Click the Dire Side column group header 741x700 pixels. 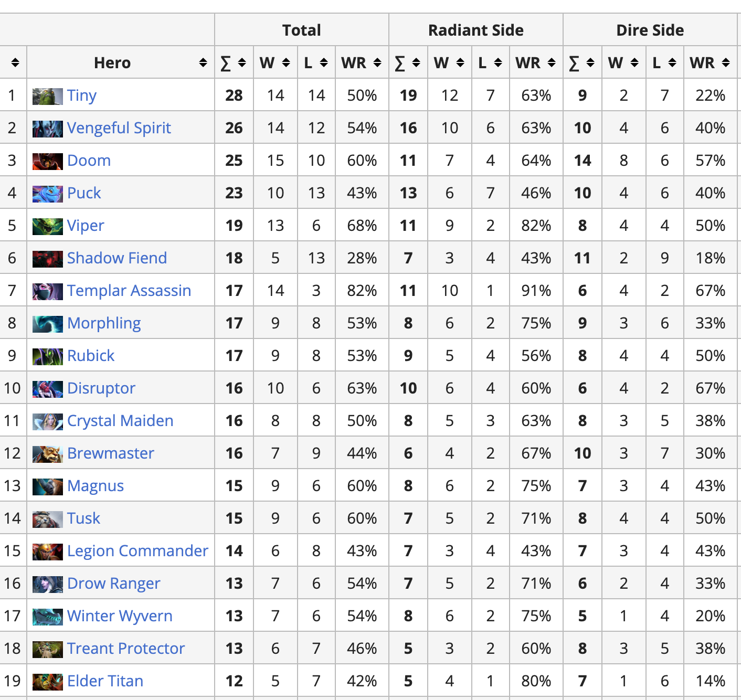(x=650, y=30)
